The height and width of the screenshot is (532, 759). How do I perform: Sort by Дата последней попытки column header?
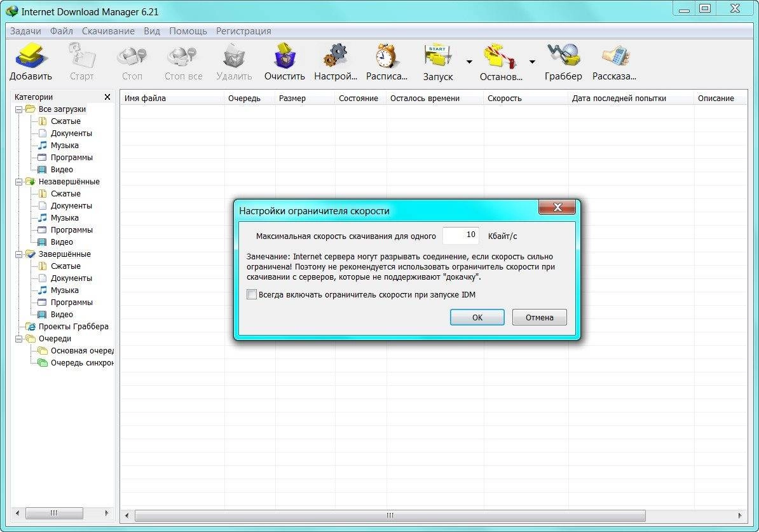click(631, 99)
